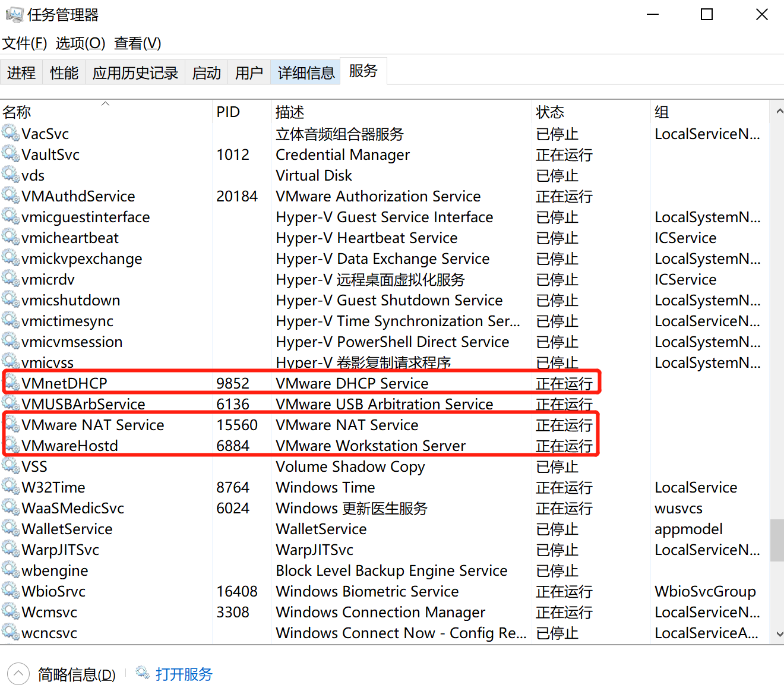Click the vmicheartbeat service icon
Viewport: 784px width, 694px height.
(11, 237)
